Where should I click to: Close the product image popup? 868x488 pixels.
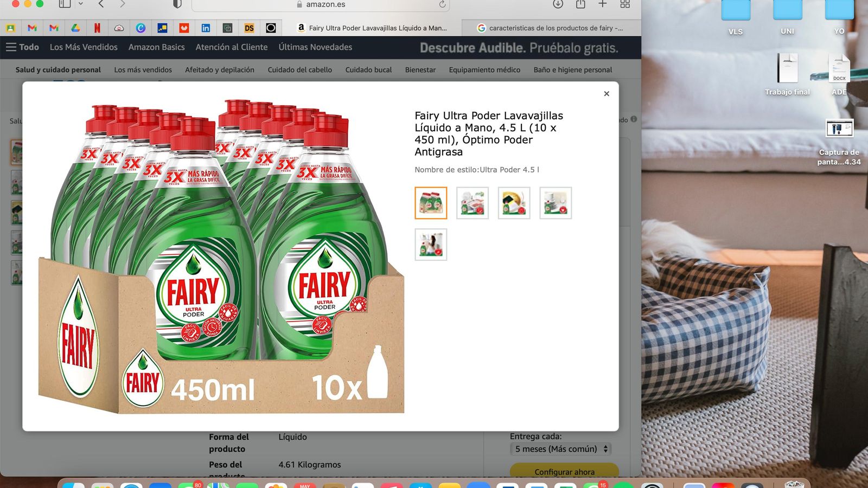pyautogui.click(x=607, y=94)
